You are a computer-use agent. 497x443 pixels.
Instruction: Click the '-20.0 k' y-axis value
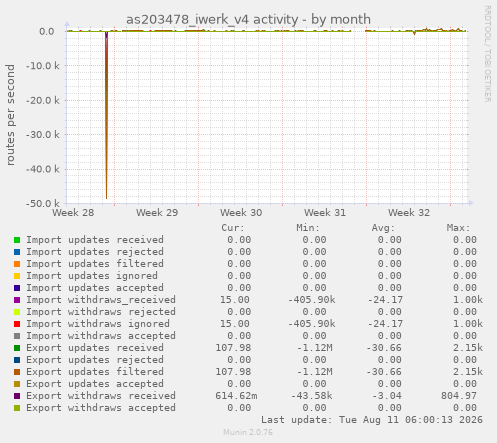point(43,100)
